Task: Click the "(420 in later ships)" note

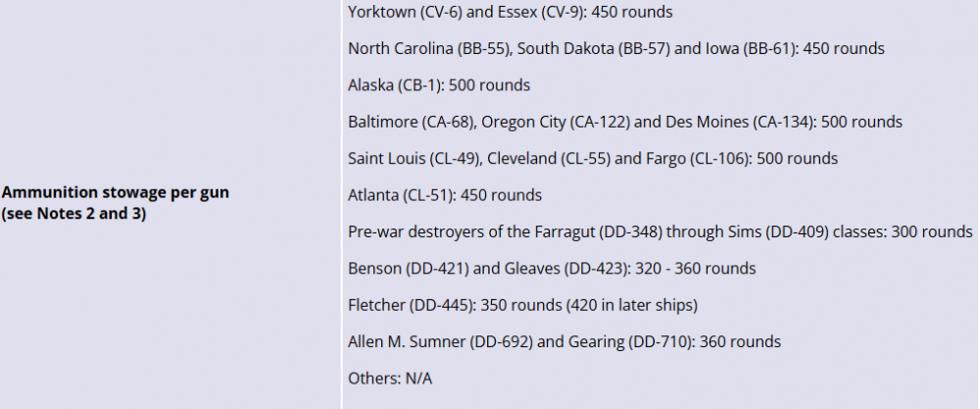Action: (631, 305)
